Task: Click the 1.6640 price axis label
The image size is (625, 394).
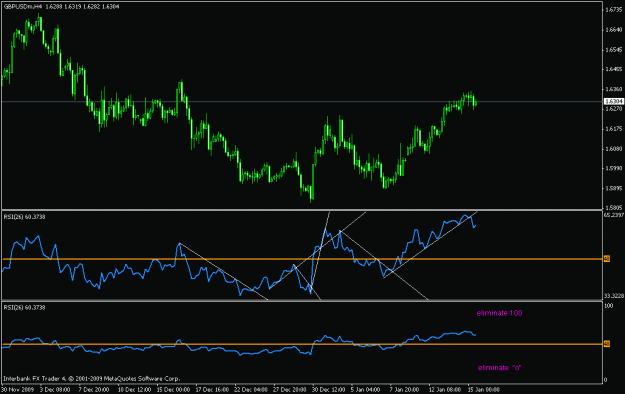Action: coord(614,30)
